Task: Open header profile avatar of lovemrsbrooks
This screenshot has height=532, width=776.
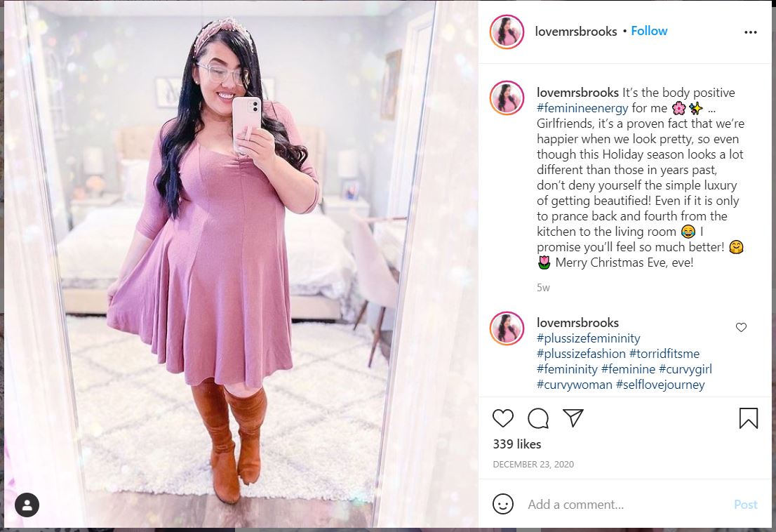Action: point(507,32)
